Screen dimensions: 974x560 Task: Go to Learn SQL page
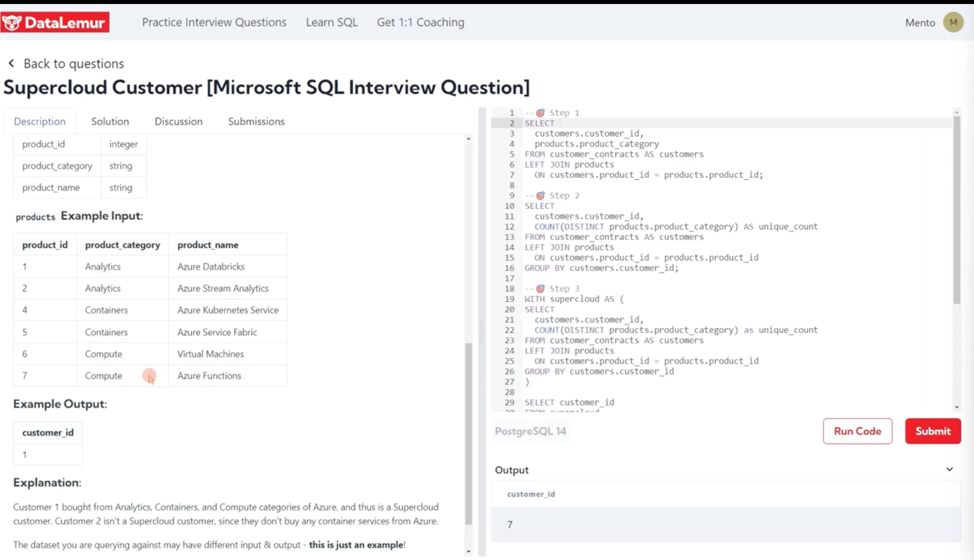331,22
